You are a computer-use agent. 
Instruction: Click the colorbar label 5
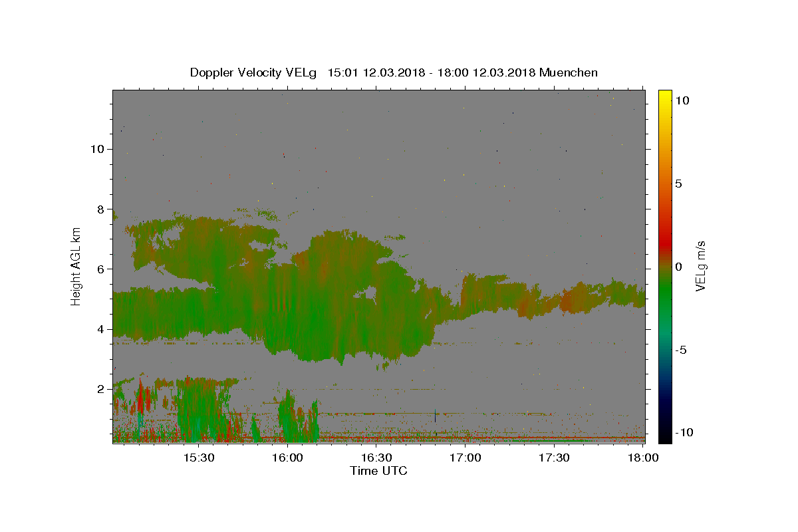(678, 184)
